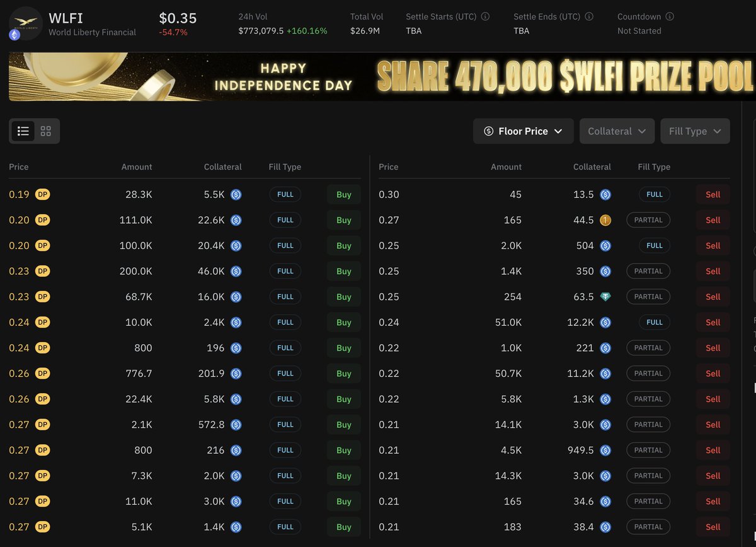
Task: Click the PARTIAL badge beside 44.5 collateral
Action: coord(648,220)
